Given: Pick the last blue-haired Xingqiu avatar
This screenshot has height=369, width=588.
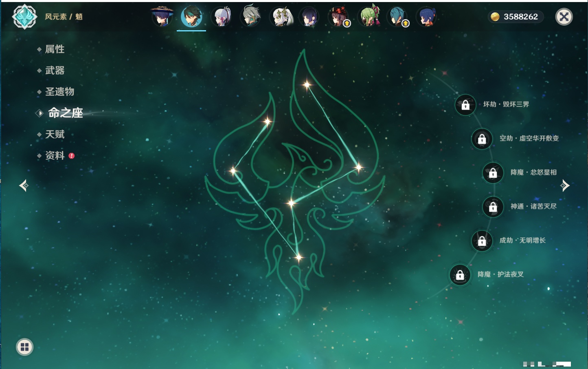Looking at the screenshot, I should (427, 17).
